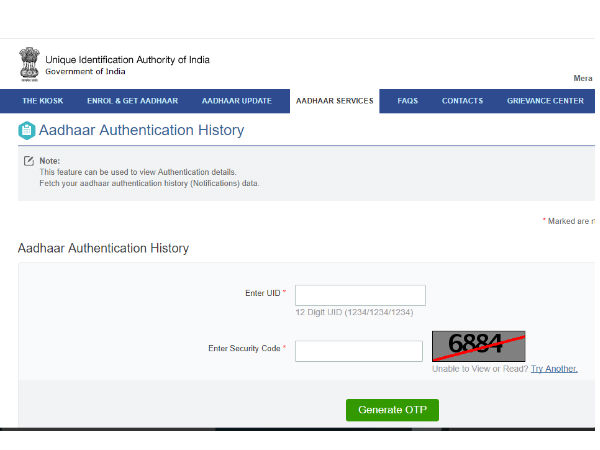Click into the Enter Security Code field
The height and width of the screenshot is (450, 600).
click(x=359, y=351)
